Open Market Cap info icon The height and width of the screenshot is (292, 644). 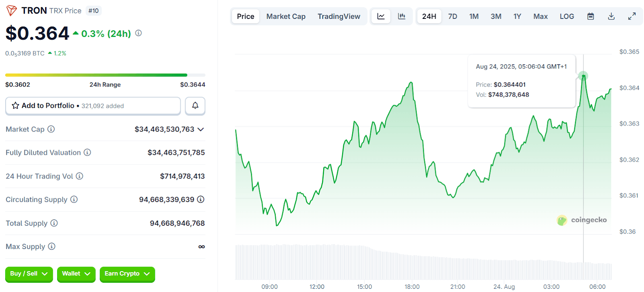(x=51, y=129)
